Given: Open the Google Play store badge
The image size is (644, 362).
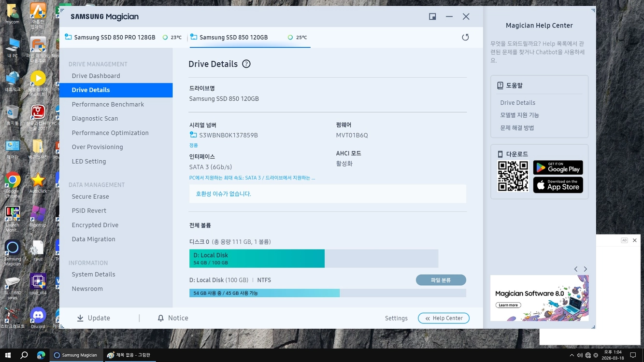Looking at the screenshot, I should click(x=558, y=167).
